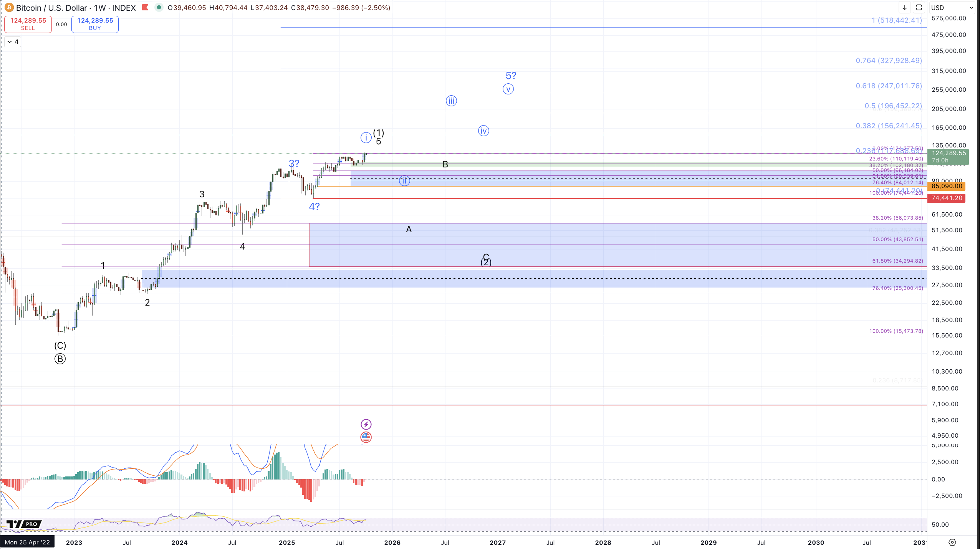Image resolution: width=980 pixels, height=549 pixels.
Task: Click the Bitcoin logo icon
Action: [x=9, y=8]
